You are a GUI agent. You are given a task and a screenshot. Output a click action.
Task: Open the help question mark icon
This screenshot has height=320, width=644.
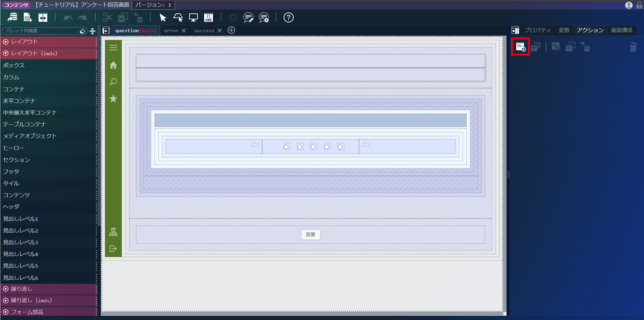[x=289, y=17]
